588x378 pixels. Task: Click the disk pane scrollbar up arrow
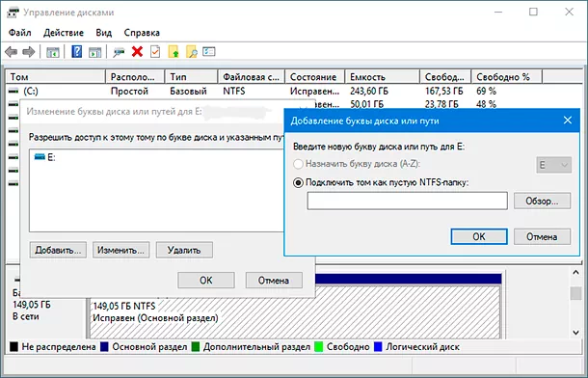tap(575, 273)
